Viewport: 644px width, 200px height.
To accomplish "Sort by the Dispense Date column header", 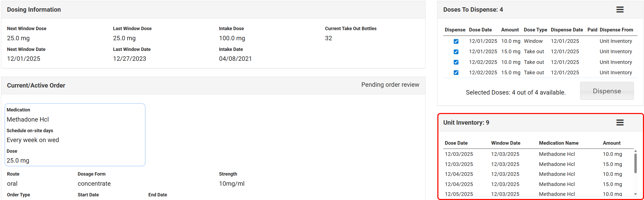I will click(x=567, y=30).
